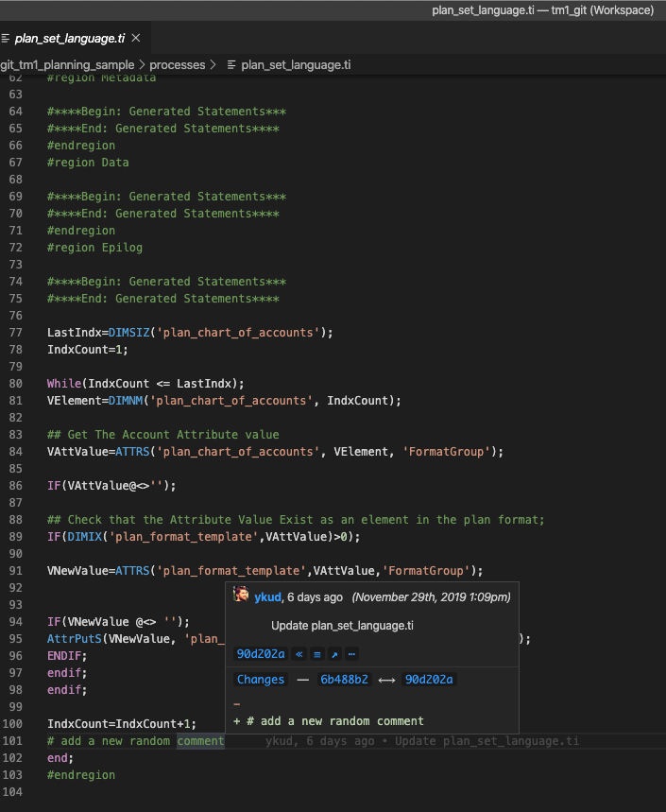The width and height of the screenshot is (666, 812).
Task: Click '#****Begin: Generated Statements***' on line 69
Action: click(166, 197)
